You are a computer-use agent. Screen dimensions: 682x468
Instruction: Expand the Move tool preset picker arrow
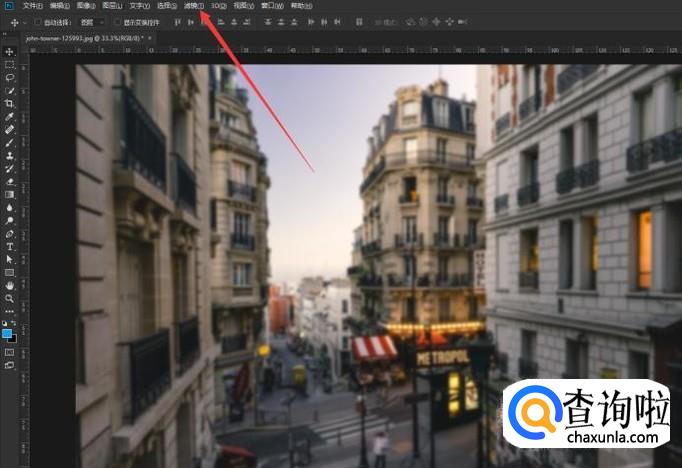point(24,22)
